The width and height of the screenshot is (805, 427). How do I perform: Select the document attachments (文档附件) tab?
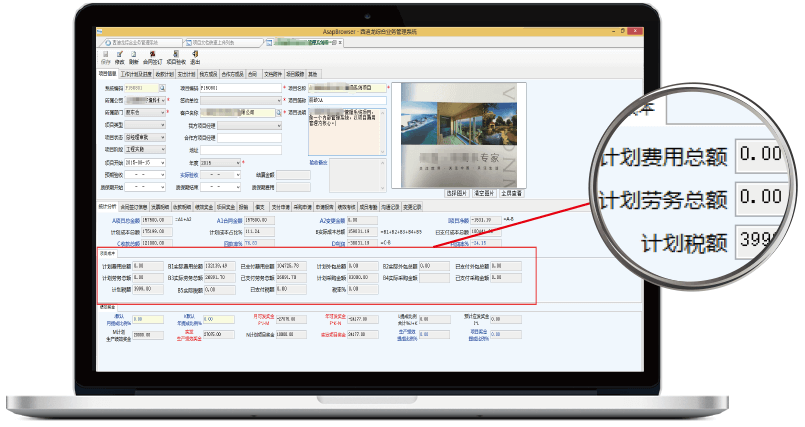272,74
